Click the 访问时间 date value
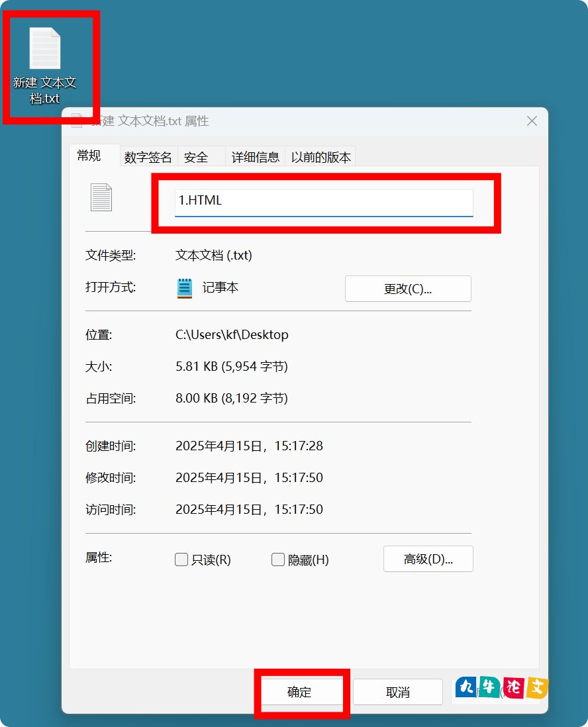 pyautogui.click(x=249, y=509)
